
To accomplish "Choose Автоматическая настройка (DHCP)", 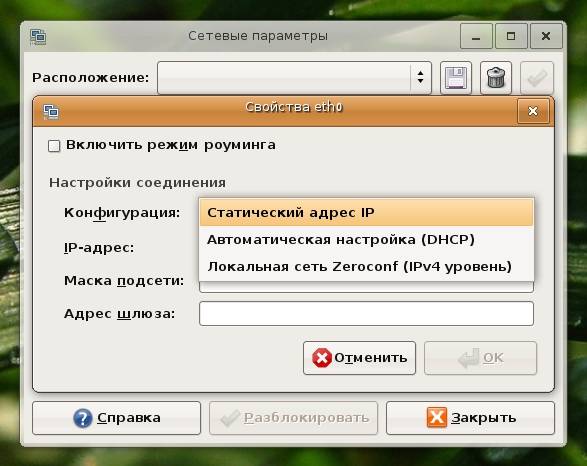I will 366,240.
